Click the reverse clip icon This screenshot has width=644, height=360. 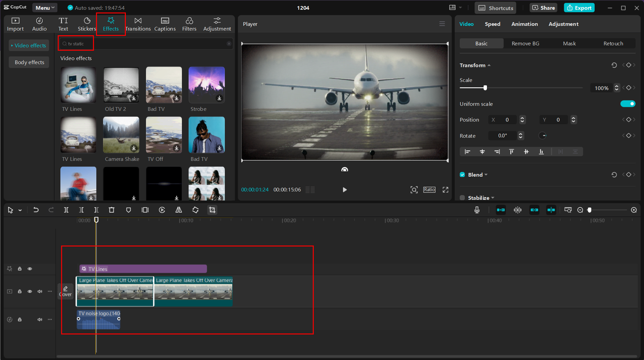[162, 210]
